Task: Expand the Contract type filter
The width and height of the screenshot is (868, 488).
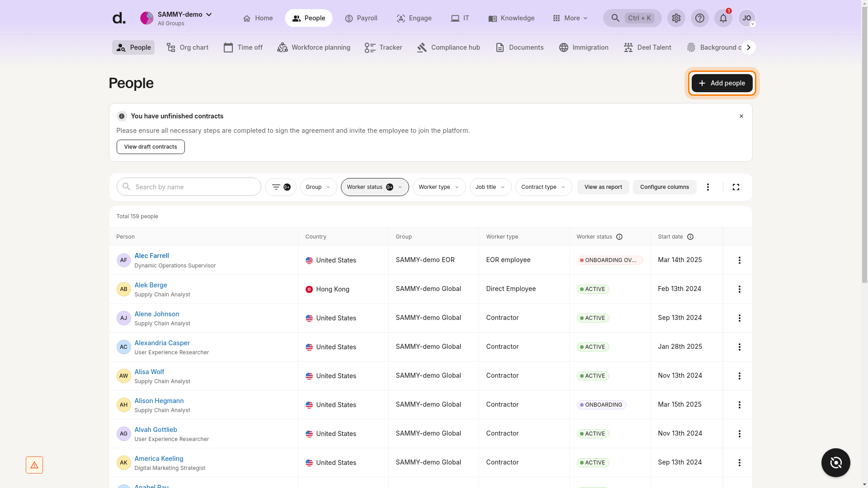Action: pos(543,187)
